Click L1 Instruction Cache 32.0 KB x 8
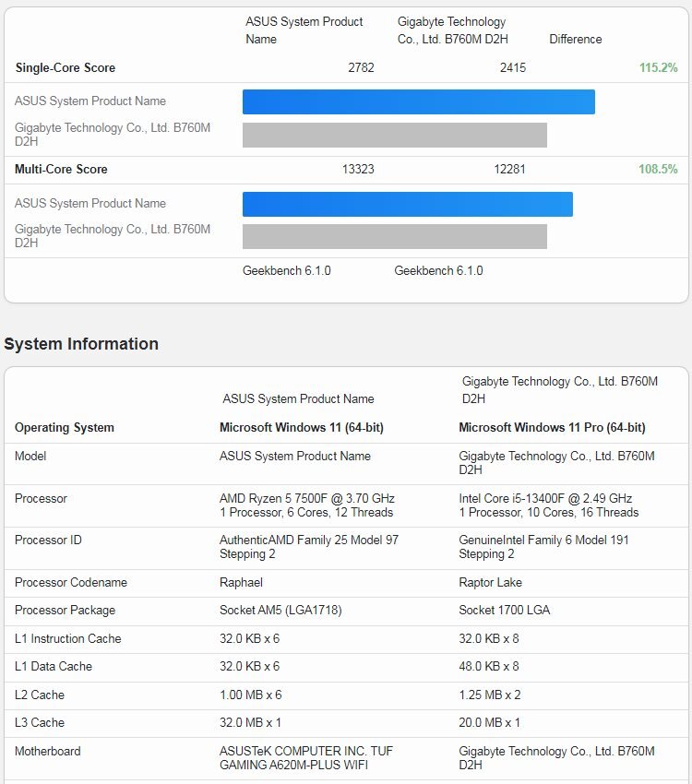Viewport: 692px width, 784px height. coord(488,638)
